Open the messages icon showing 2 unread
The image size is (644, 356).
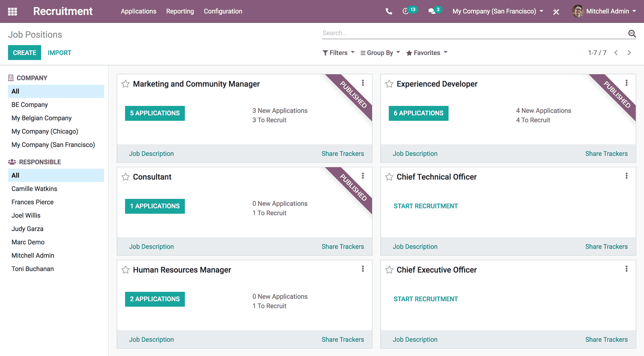(433, 11)
